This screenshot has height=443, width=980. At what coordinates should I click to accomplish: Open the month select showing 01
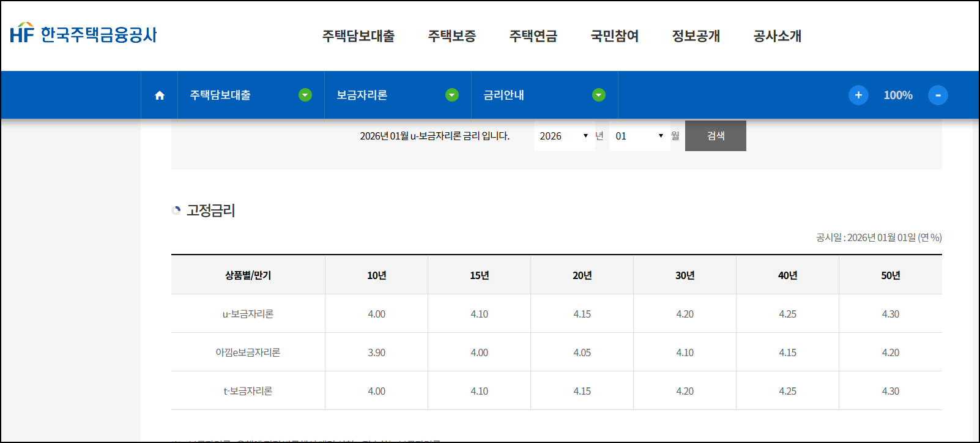(x=639, y=136)
